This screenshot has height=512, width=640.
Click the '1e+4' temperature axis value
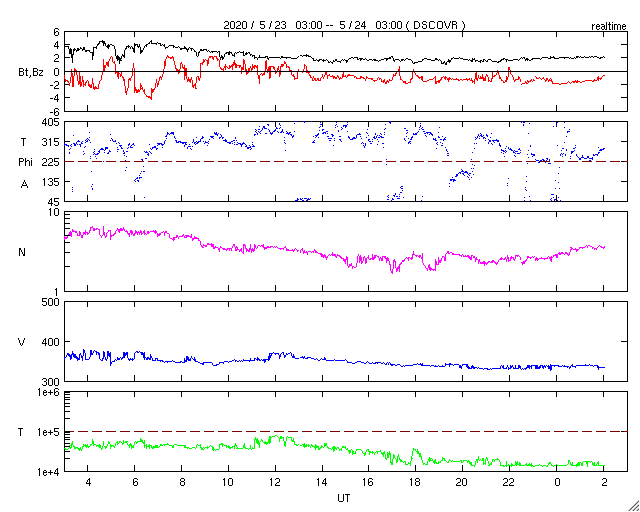click(x=49, y=472)
